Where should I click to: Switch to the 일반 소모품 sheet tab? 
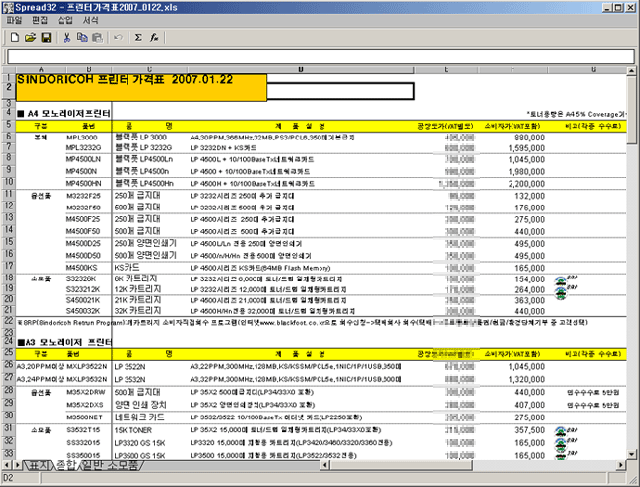point(110,465)
